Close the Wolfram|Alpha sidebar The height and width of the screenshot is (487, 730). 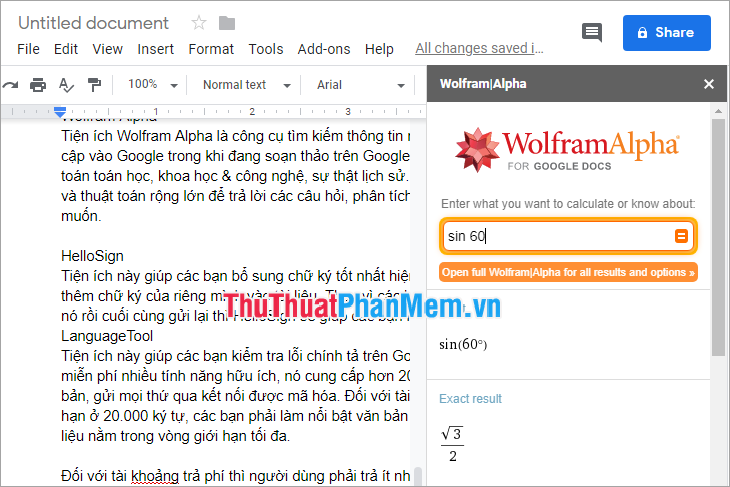click(x=709, y=84)
